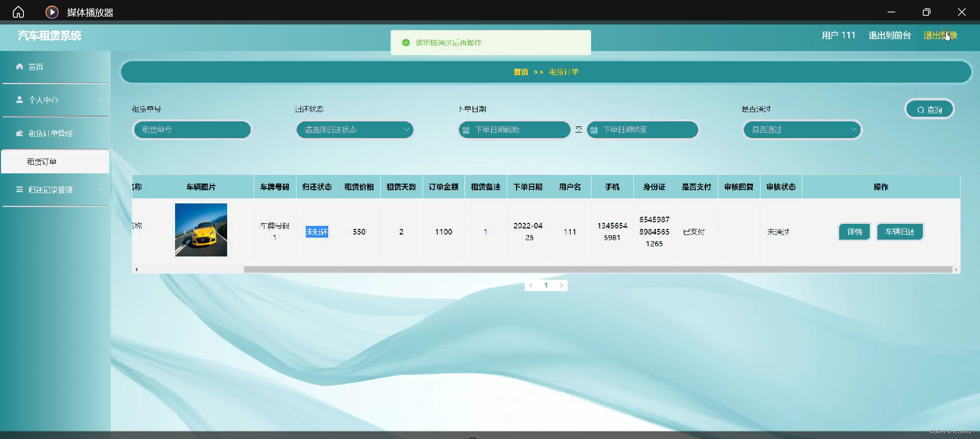Click the 已支付 payment cell

click(x=694, y=232)
